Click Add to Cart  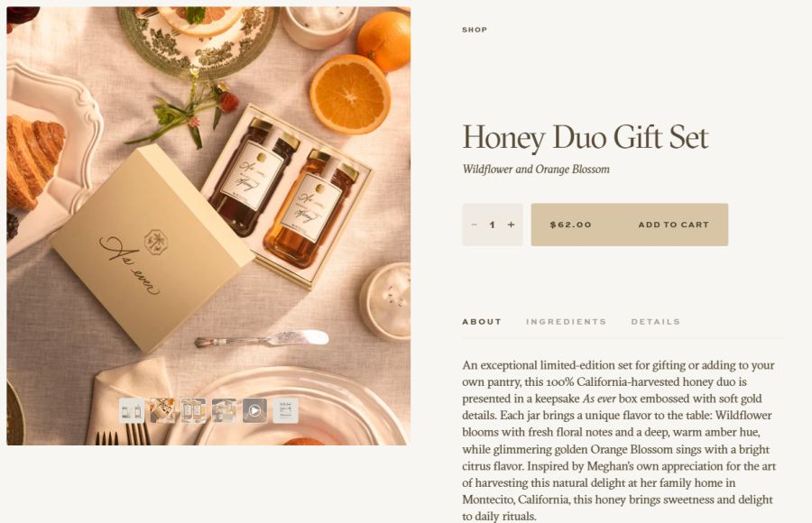(x=673, y=225)
